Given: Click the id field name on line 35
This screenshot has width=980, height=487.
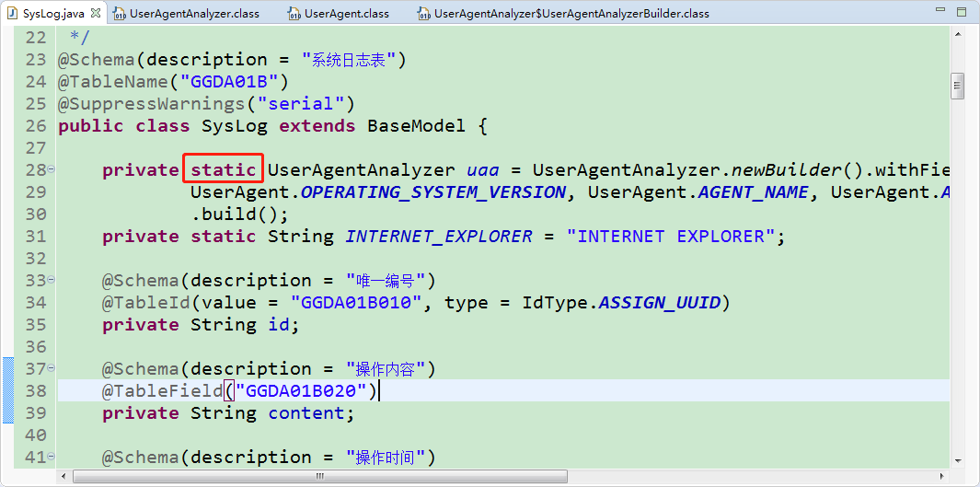Looking at the screenshot, I should (279, 324).
